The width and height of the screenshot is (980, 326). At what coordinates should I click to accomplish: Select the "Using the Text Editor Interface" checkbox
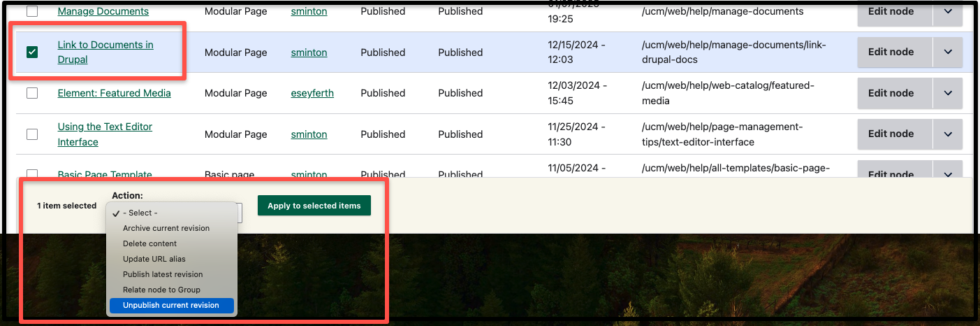tap(32, 134)
